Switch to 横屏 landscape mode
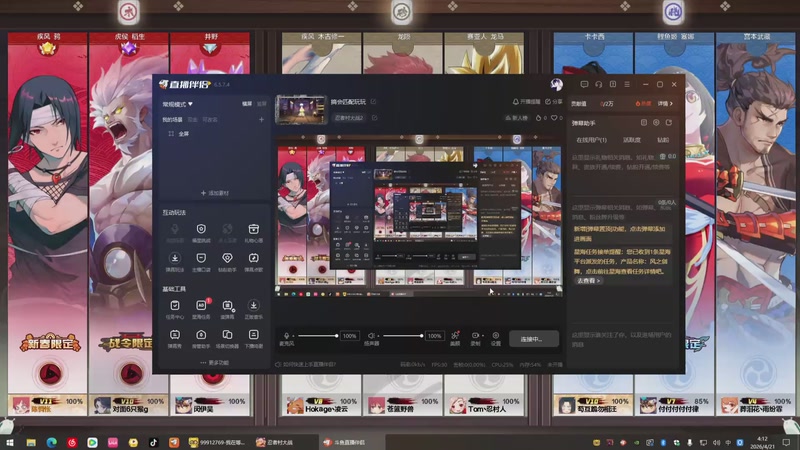This screenshot has width=800, height=450. coord(247,104)
